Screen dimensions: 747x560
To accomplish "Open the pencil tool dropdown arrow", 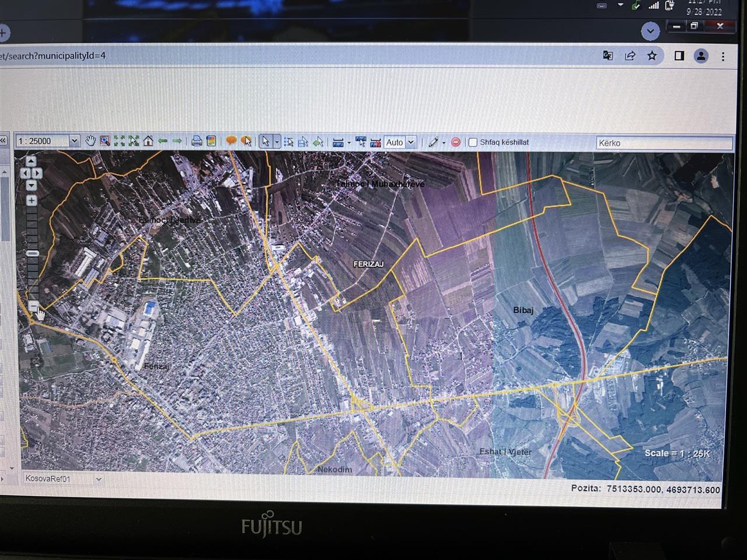I will 444,143.
